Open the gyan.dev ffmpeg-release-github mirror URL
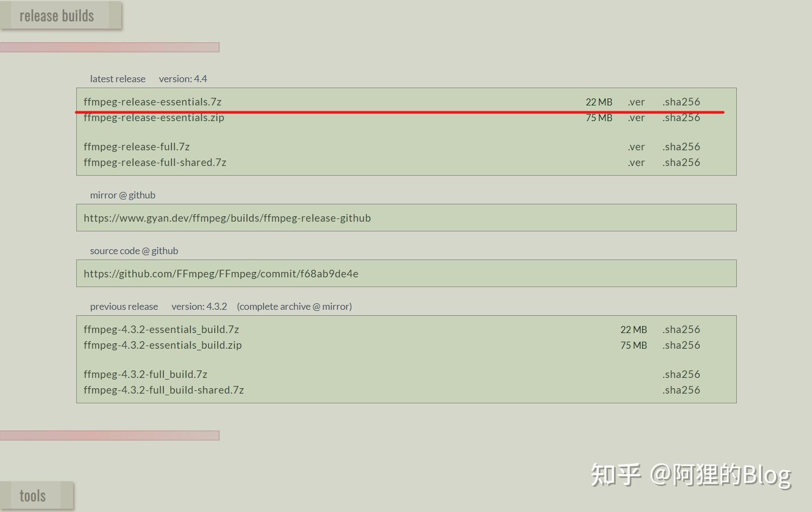 tap(227, 218)
